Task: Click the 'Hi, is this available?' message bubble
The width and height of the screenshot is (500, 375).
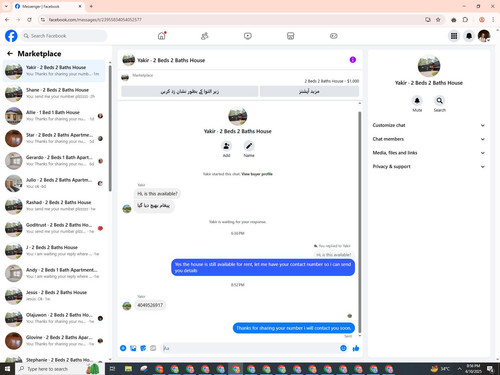Action: pyautogui.click(x=157, y=194)
